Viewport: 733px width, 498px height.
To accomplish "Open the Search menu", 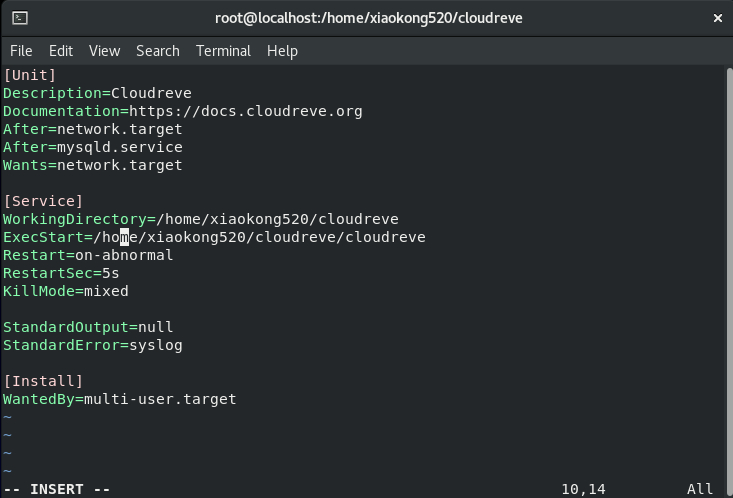I will coord(157,50).
